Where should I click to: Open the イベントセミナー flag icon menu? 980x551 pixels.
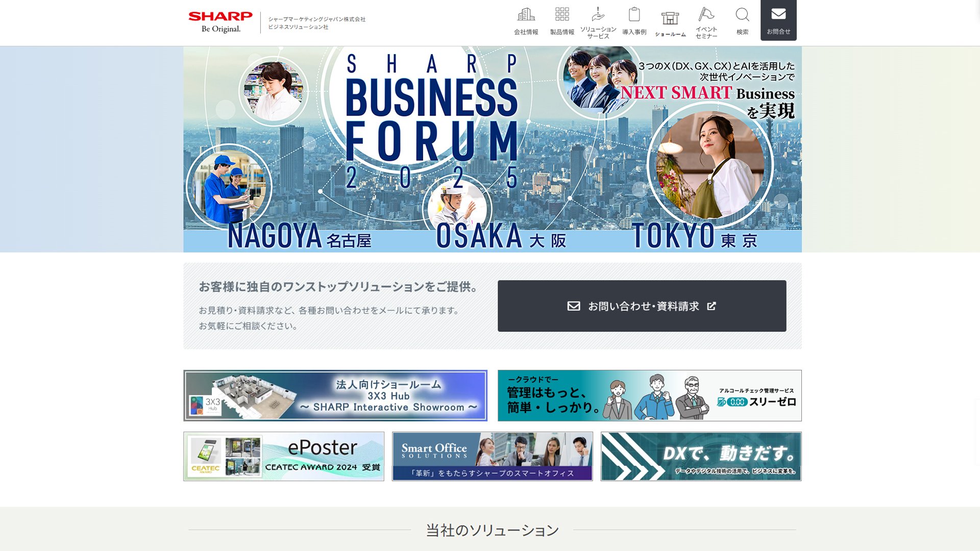[706, 22]
